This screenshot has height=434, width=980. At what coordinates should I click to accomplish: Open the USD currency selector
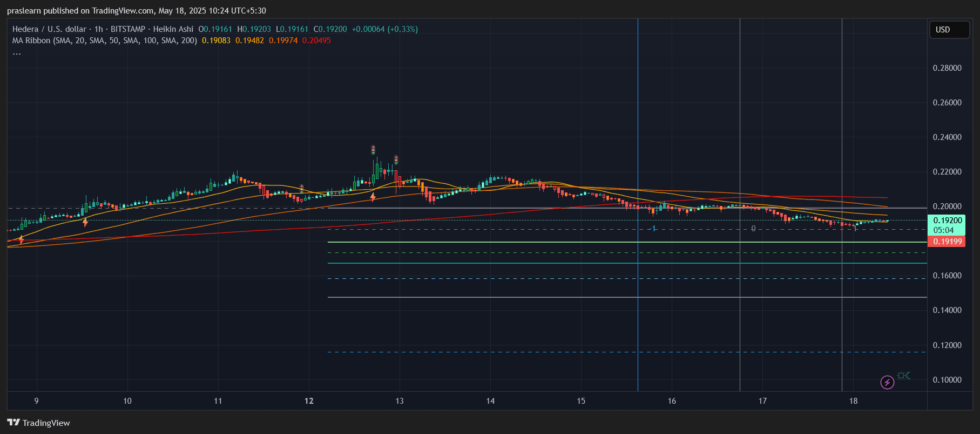coord(949,30)
